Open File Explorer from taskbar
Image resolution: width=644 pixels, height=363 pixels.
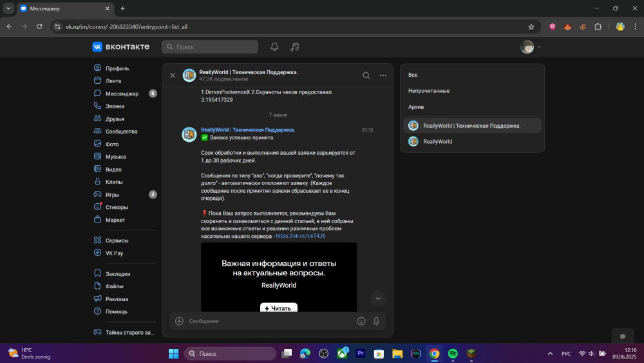tap(397, 353)
